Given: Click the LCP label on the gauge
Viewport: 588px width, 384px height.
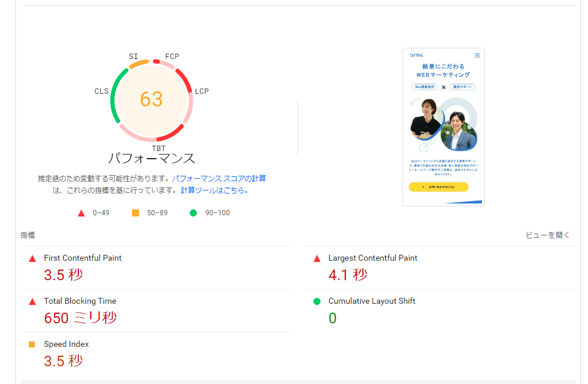Looking at the screenshot, I should tap(201, 91).
